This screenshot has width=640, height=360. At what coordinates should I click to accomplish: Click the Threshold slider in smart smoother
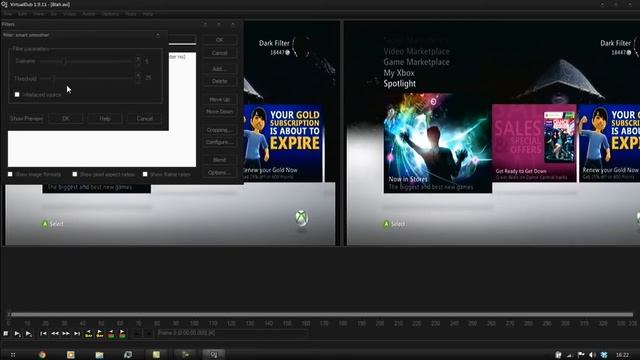pos(86,78)
